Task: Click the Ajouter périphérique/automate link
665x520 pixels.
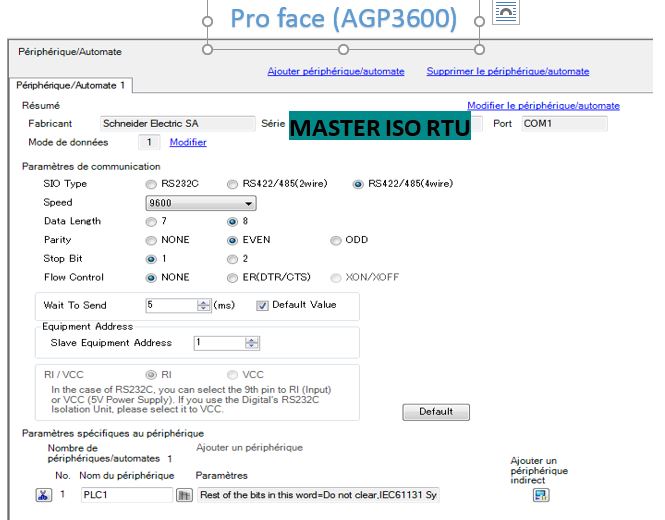Action: 336,71
